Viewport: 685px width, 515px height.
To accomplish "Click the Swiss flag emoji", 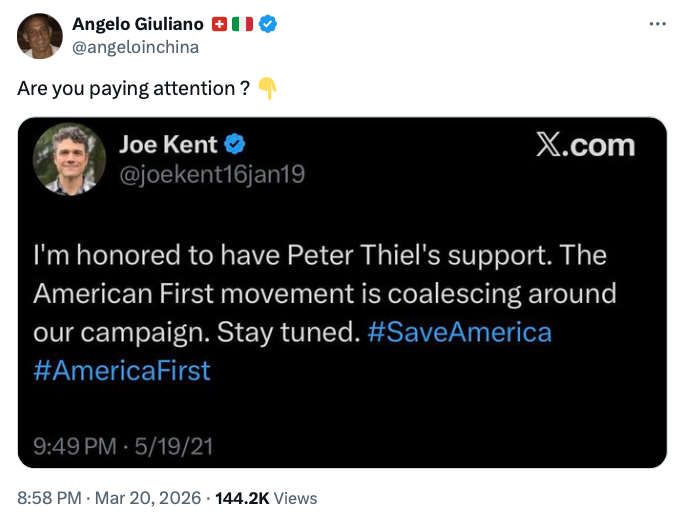I will pyautogui.click(x=221, y=24).
